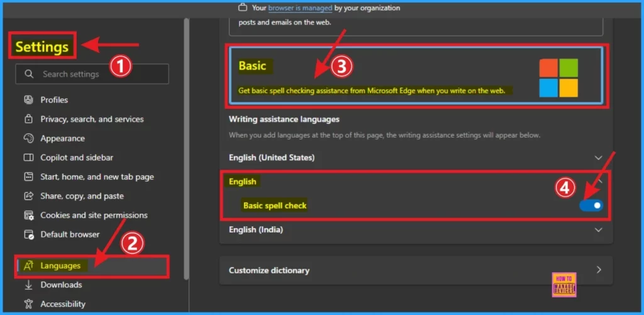This screenshot has width=644, height=315.
Task: Click the magnifier icon in Search settings
Action: [x=29, y=74]
